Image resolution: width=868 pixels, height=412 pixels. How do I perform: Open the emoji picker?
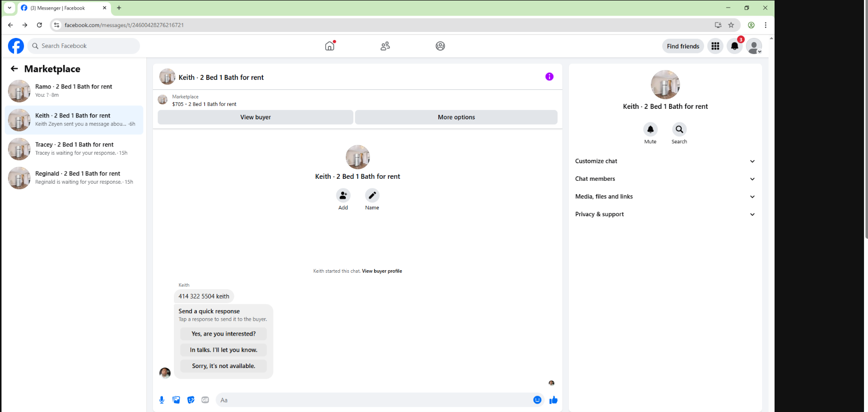[x=537, y=400]
